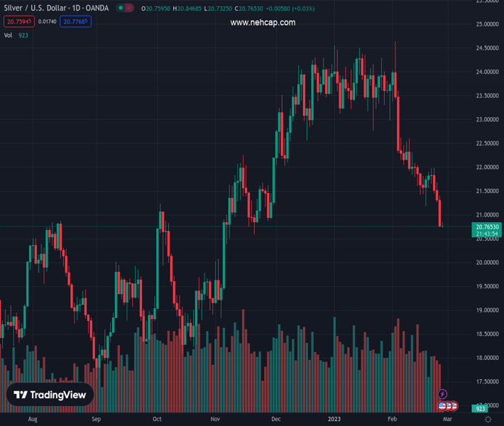Click the 19.50000 price axis label

pos(487,286)
